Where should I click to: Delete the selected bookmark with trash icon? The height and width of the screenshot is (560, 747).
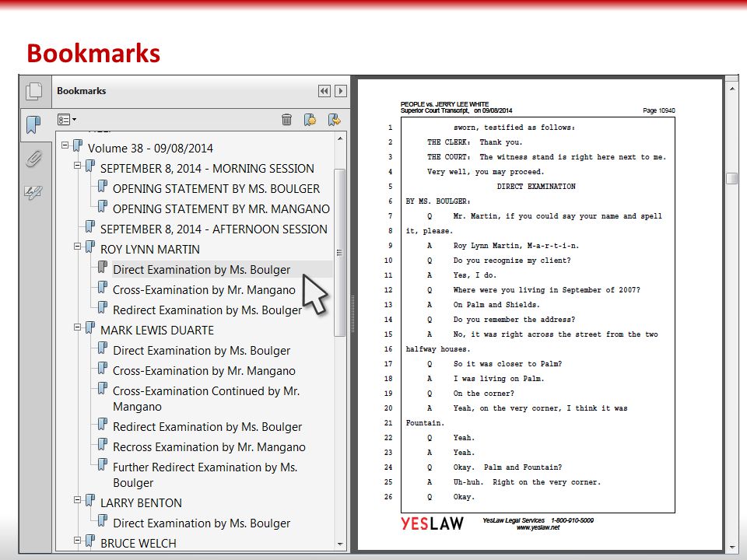point(286,120)
